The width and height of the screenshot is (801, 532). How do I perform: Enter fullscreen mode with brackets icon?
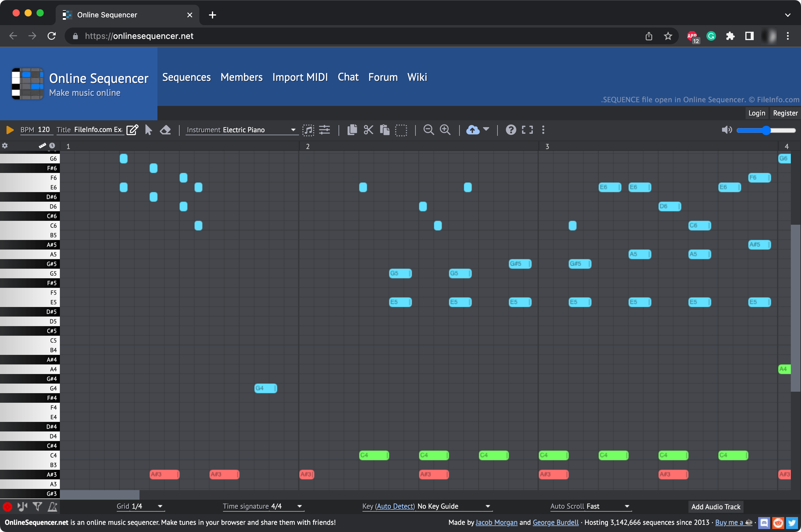527,130
